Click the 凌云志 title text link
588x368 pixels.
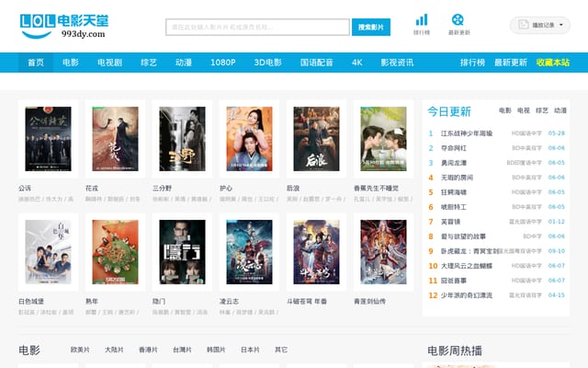tap(229, 301)
